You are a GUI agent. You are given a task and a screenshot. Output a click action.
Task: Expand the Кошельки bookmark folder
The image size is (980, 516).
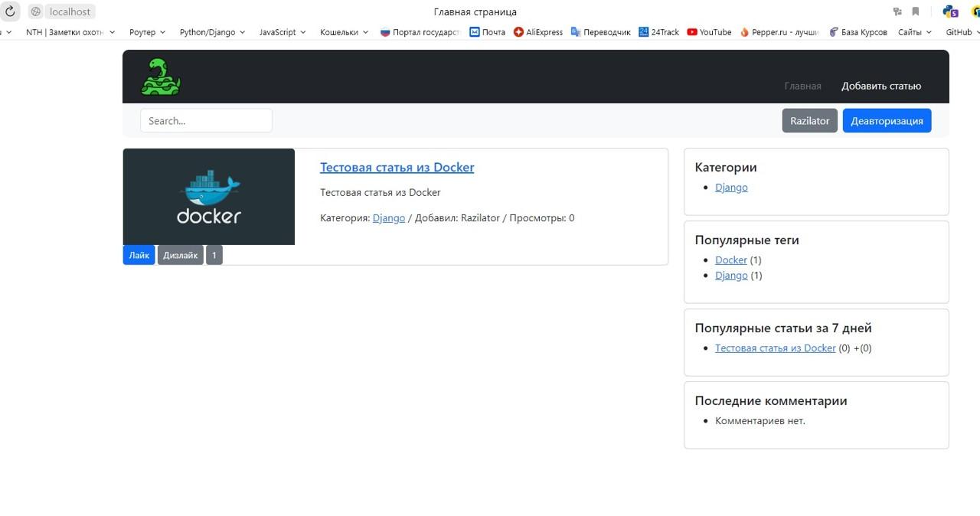[345, 32]
